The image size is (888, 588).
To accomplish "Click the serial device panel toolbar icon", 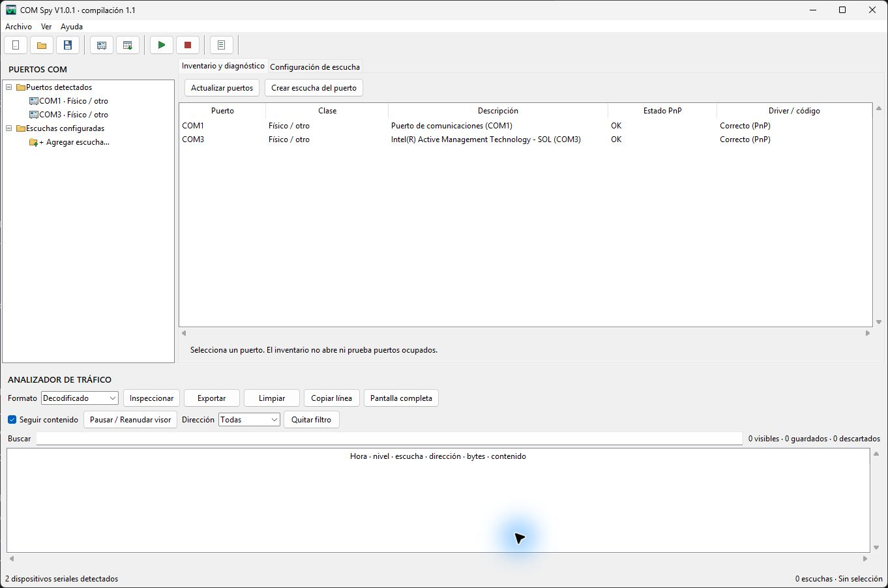I will [102, 45].
